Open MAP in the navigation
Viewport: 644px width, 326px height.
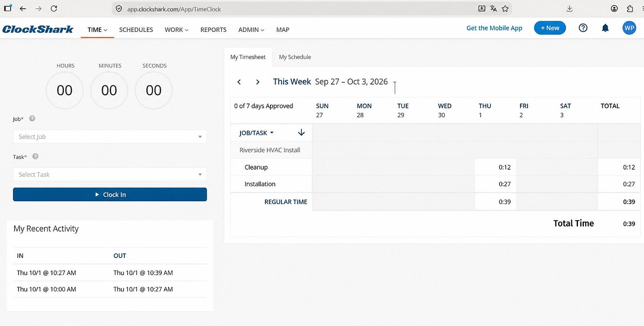click(x=283, y=30)
